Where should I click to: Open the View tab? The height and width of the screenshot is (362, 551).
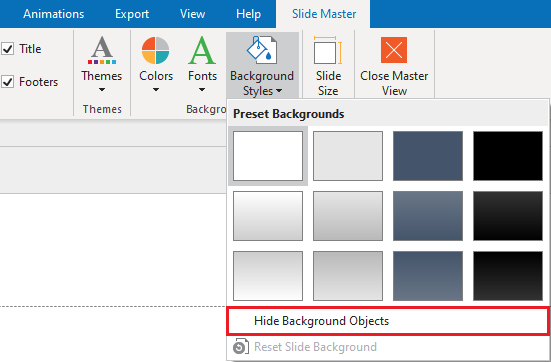[193, 14]
